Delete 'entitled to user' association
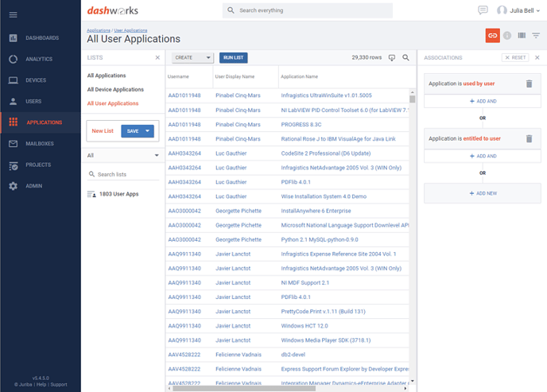The image size is (547, 392). (x=529, y=139)
